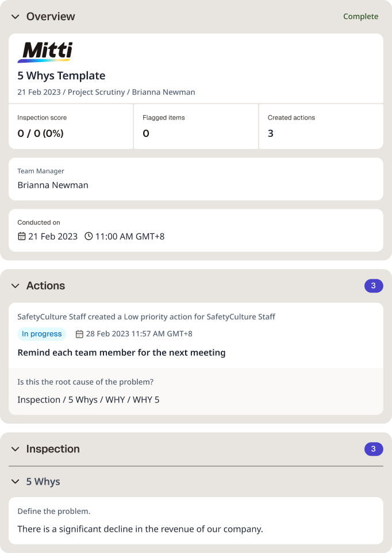Collapse the Actions section chevron
Screen dimensions: 392x553
coord(15,286)
